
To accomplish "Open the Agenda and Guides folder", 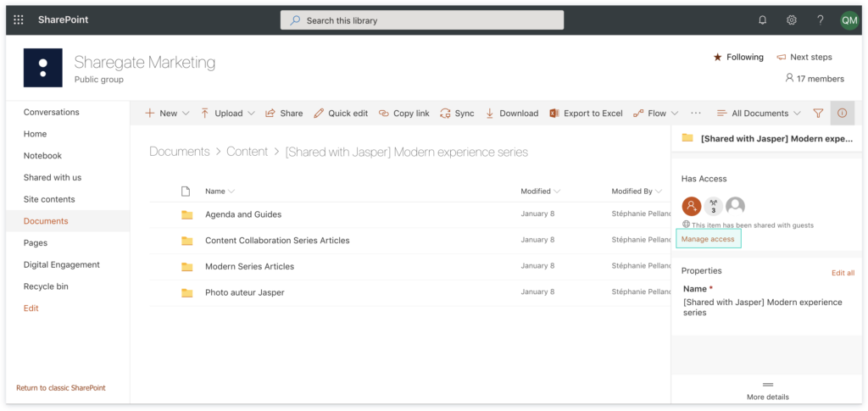I will point(242,214).
